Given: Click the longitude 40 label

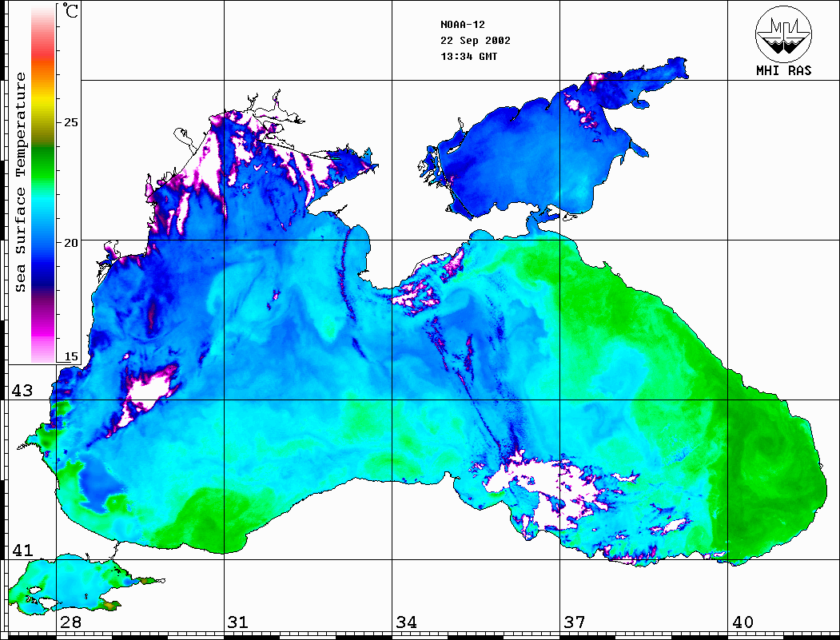Looking at the screenshot, I should pyautogui.click(x=742, y=622).
